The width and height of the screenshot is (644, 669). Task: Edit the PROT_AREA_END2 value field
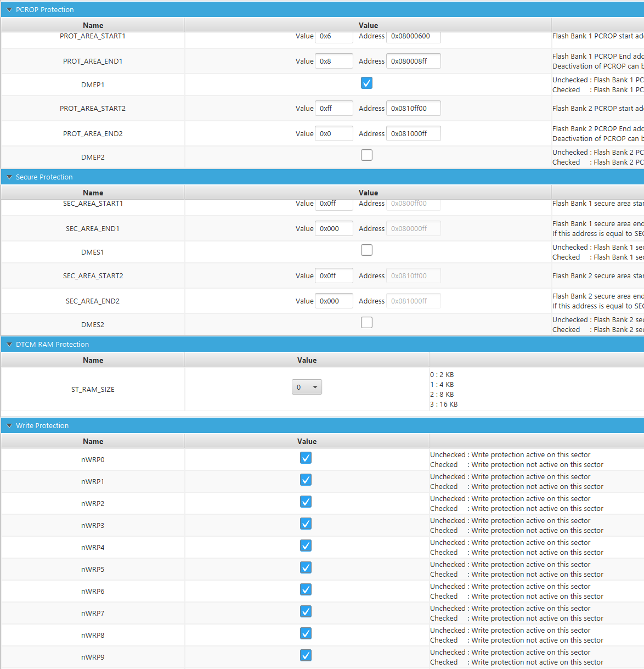click(x=334, y=133)
